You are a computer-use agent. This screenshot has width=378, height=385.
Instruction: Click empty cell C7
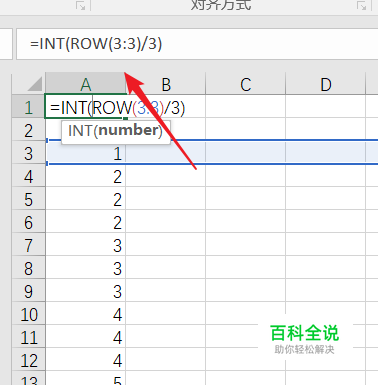pyautogui.click(x=246, y=245)
